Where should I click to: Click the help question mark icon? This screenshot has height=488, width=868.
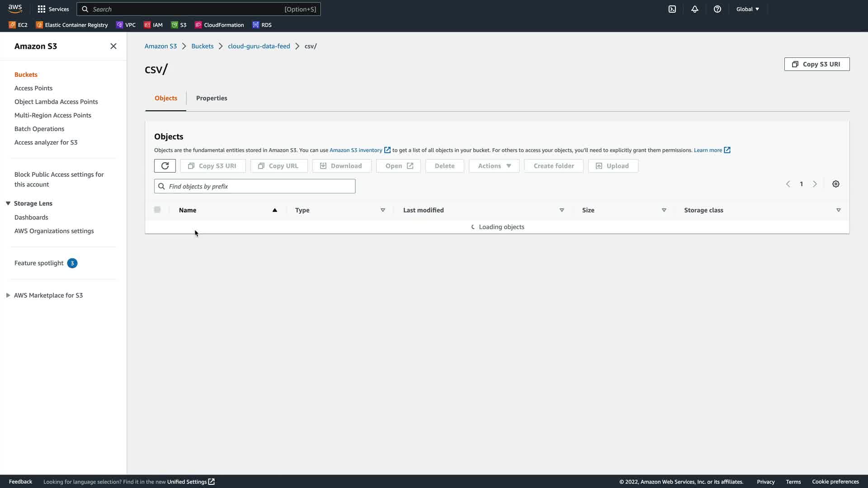pyautogui.click(x=717, y=9)
